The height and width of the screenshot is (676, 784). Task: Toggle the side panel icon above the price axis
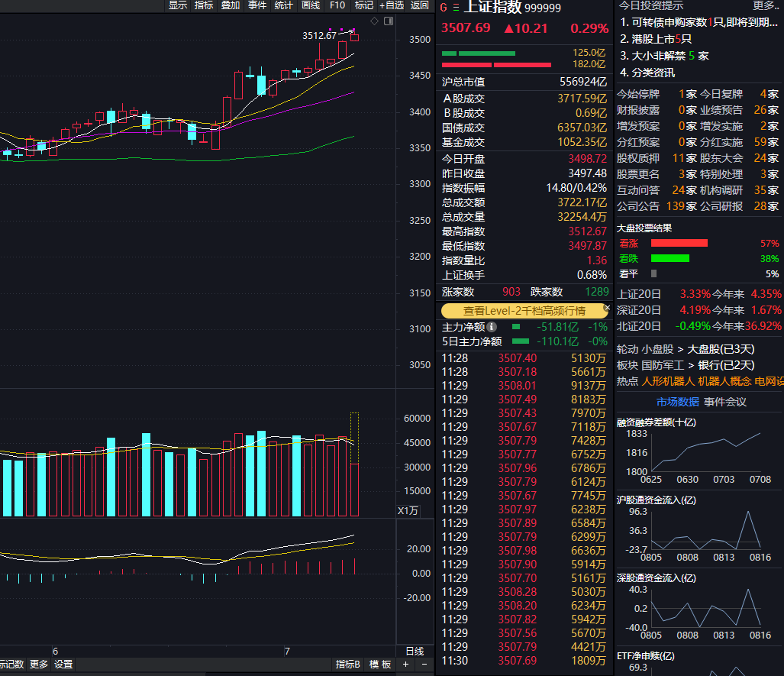(x=389, y=21)
